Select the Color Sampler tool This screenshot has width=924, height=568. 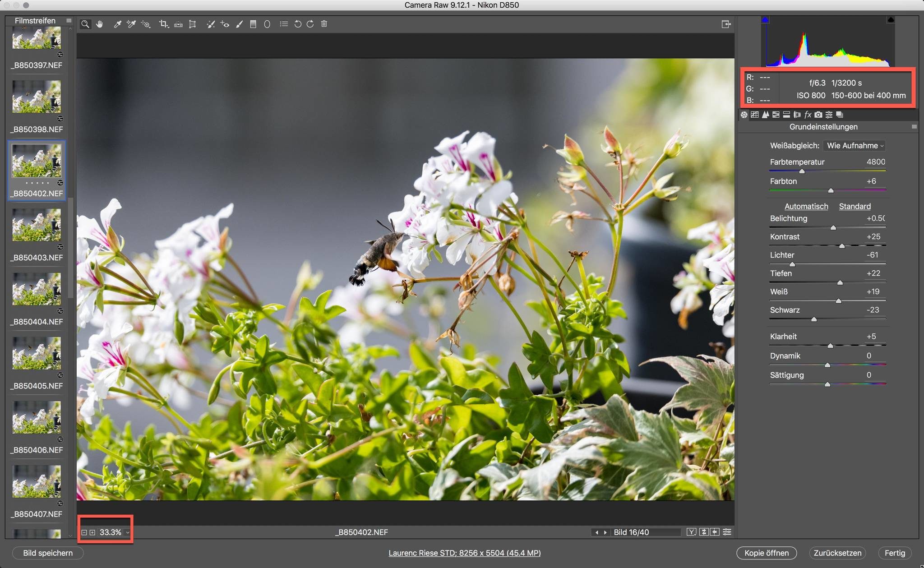click(x=131, y=24)
